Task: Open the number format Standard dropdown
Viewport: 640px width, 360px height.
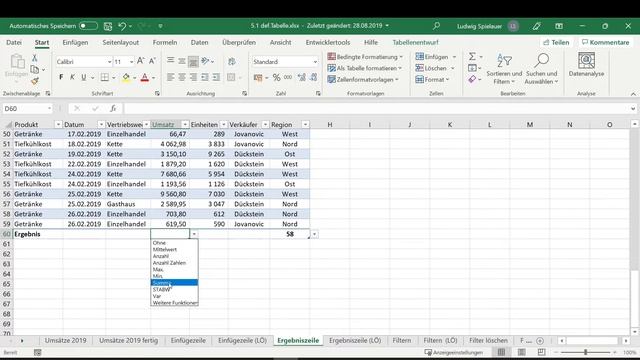Action: point(315,62)
